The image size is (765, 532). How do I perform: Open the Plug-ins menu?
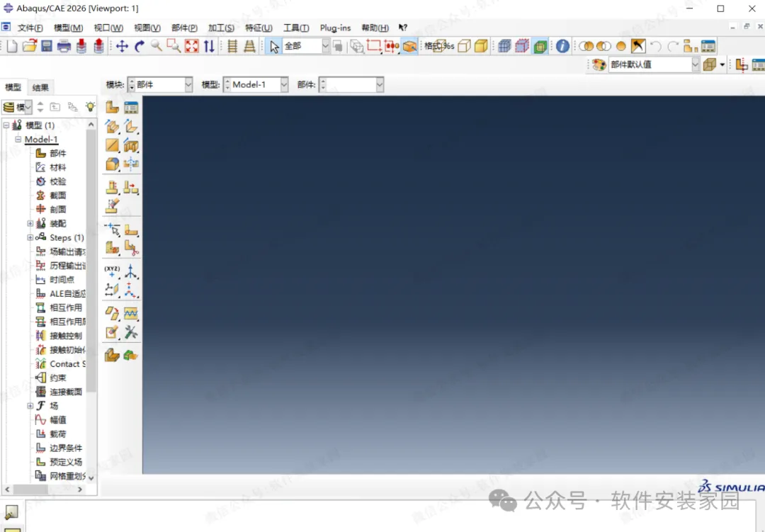[x=335, y=28]
